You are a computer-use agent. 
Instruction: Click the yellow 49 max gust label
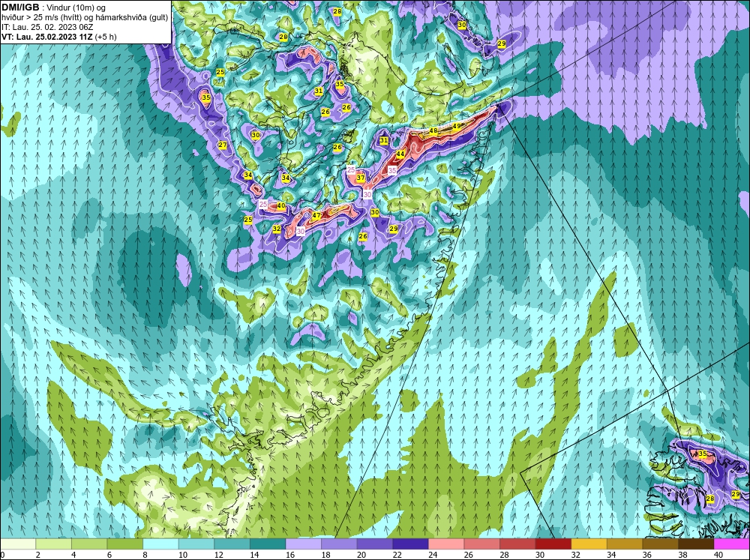pos(456,126)
